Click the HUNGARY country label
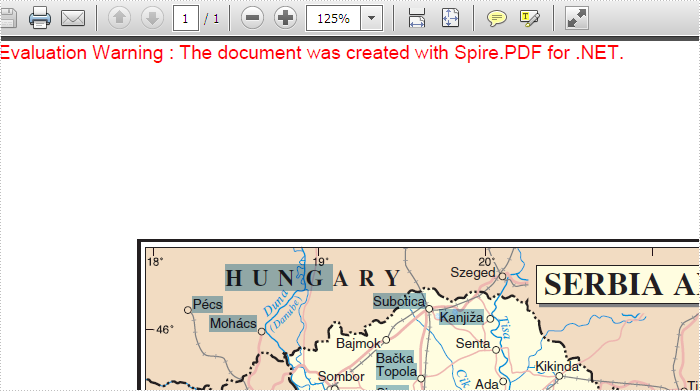Image resolution: width=700 pixels, height=391 pixels. [312, 278]
